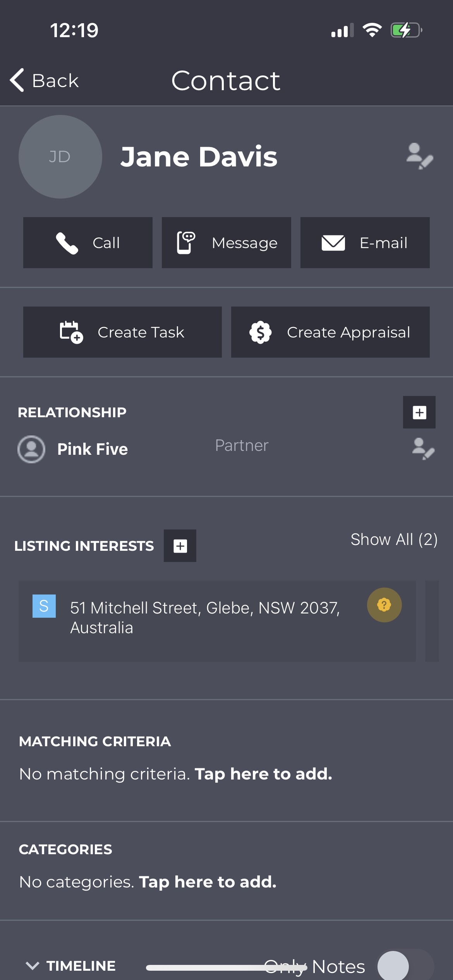Screen dimensions: 453x980
Task: Tap the JD avatar circle
Action: click(60, 157)
